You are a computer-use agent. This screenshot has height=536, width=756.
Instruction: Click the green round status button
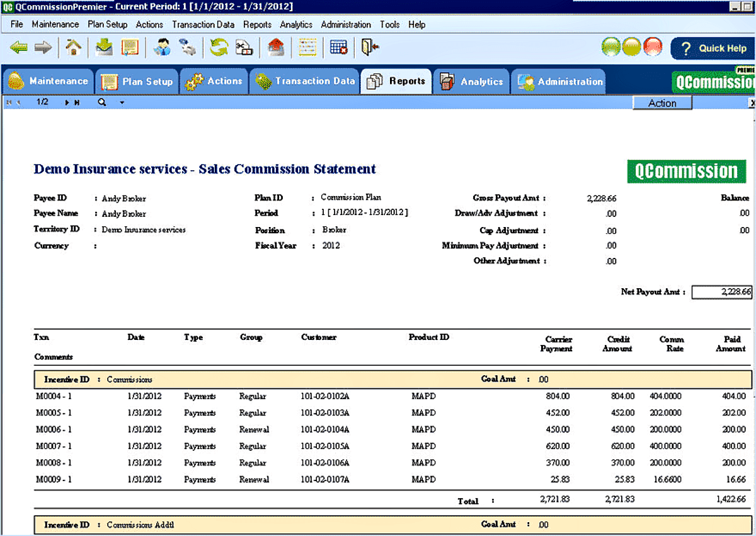[611, 47]
